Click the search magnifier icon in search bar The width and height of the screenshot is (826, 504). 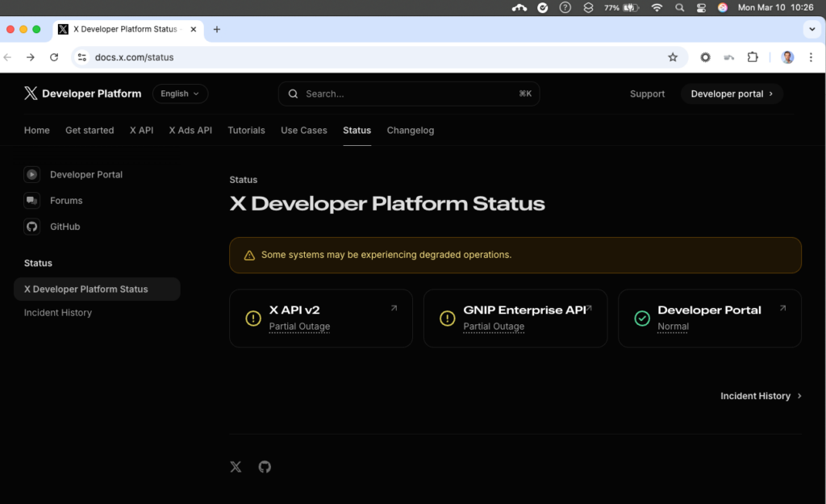[294, 94]
